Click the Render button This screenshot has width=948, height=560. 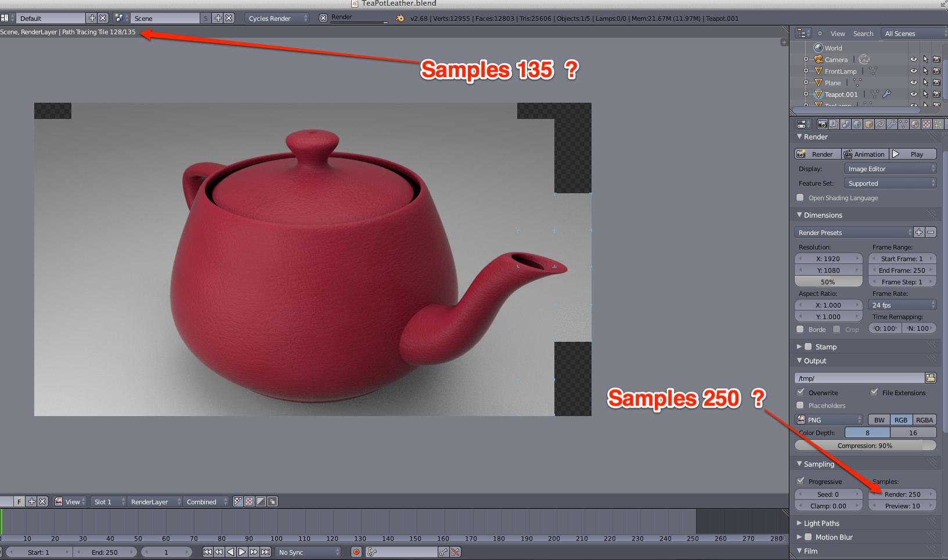[x=817, y=154]
